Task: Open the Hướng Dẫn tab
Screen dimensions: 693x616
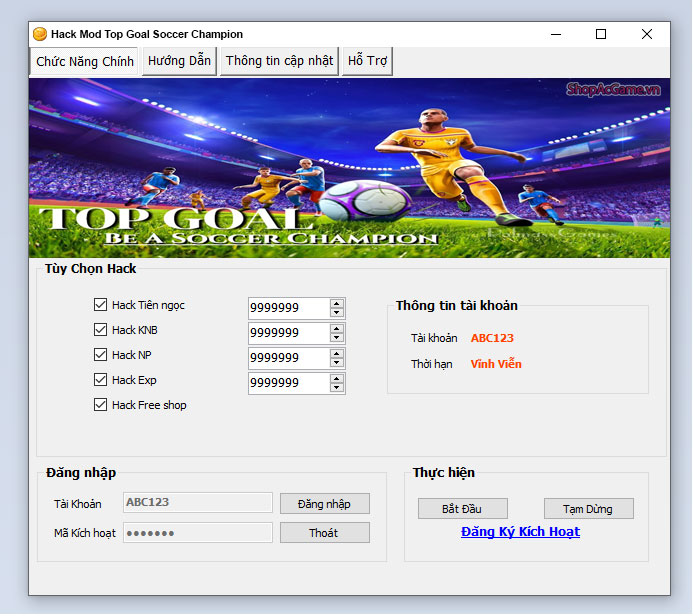Action: tap(179, 61)
